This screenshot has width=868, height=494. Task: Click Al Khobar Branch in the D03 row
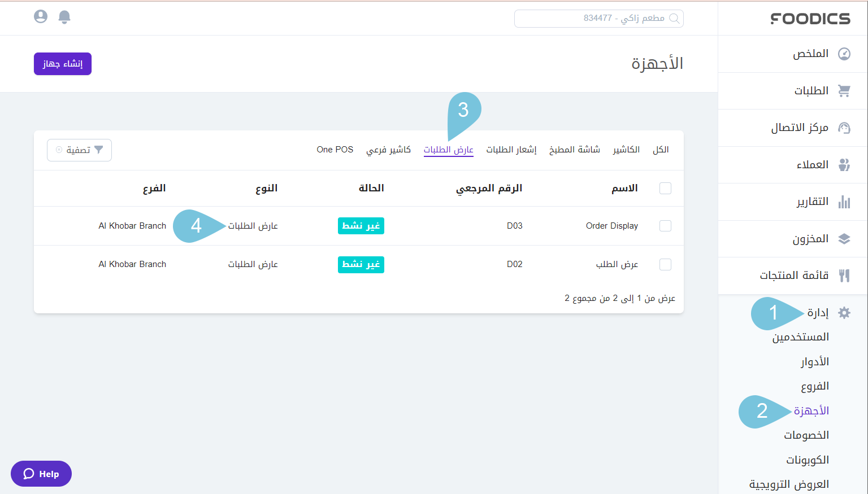pyautogui.click(x=132, y=226)
